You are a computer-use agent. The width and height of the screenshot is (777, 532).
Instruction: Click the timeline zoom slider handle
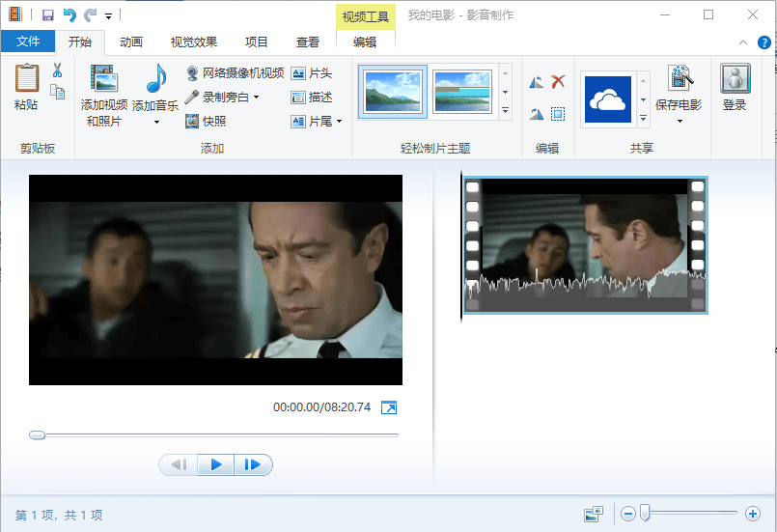(645, 513)
